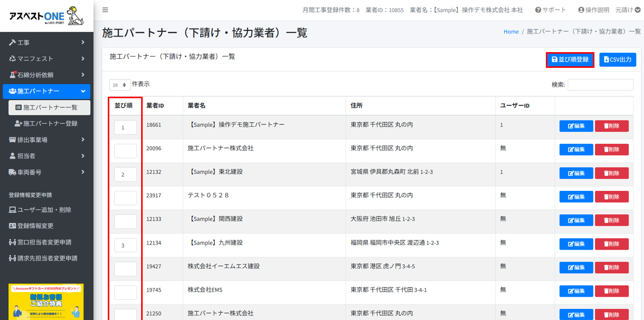Expand the 排出事業場 sidebar menu
This screenshot has height=320, width=644.
47,140
